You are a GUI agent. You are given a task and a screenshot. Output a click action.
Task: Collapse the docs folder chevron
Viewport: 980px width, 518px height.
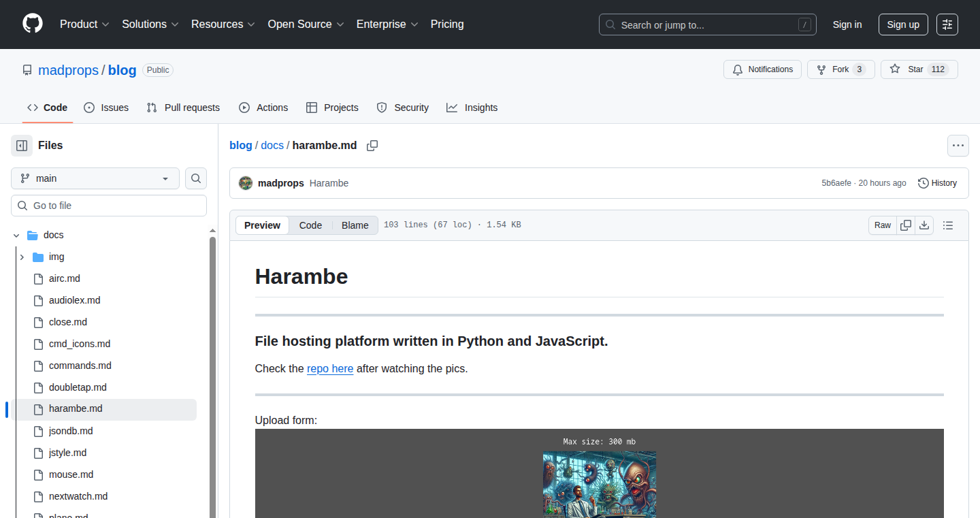(x=16, y=235)
